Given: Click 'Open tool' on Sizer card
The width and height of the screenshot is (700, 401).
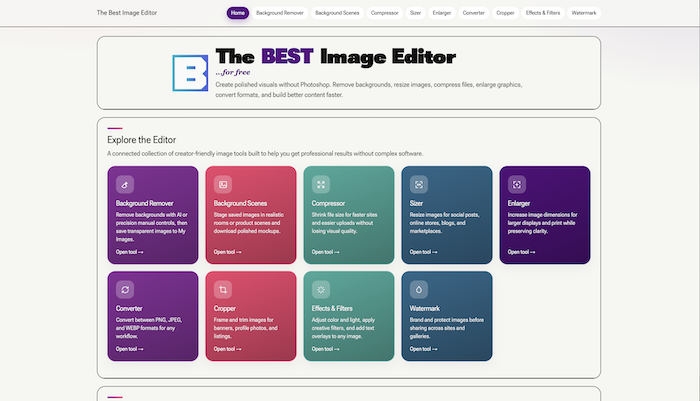Looking at the screenshot, I should pyautogui.click(x=423, y=252).
